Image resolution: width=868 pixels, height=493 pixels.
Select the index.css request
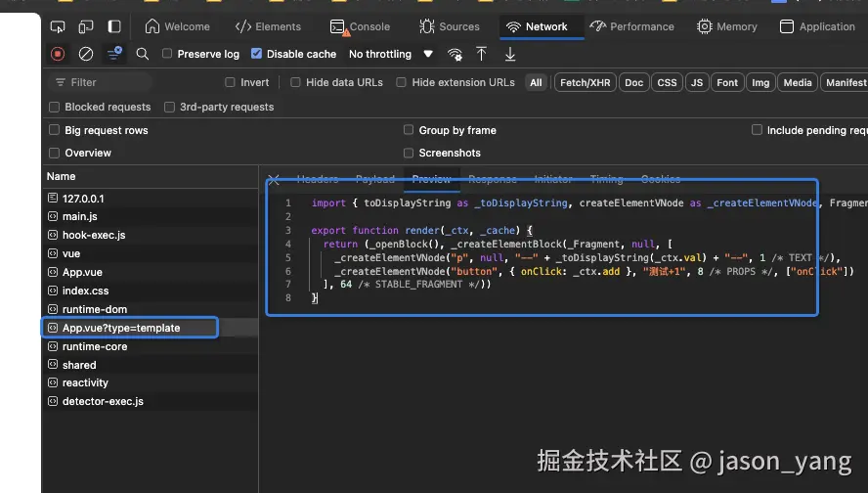[x=150, y=291]
